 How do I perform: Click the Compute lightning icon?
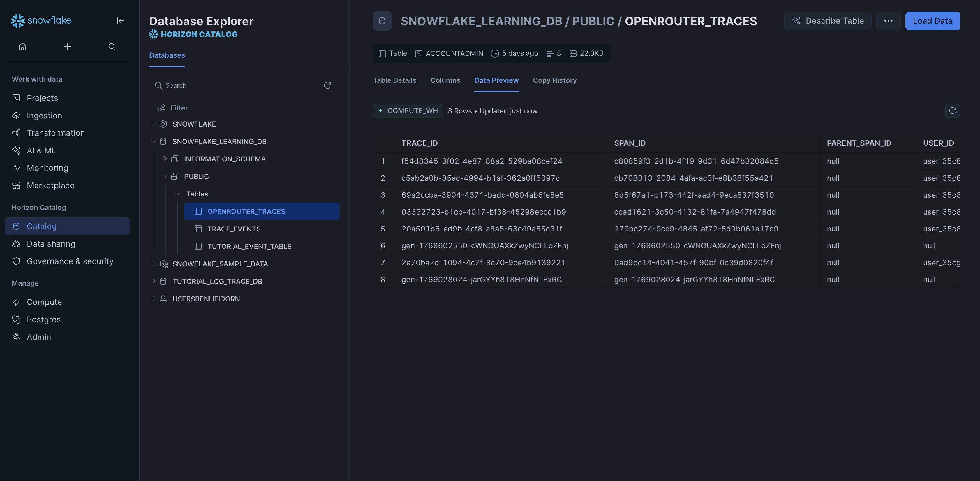[x=16, y=302]
